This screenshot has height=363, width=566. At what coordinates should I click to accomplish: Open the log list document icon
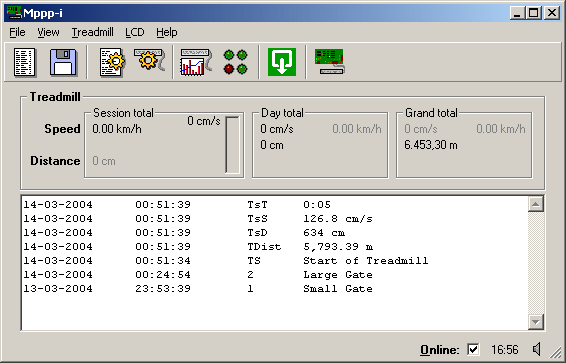point(25,62)
